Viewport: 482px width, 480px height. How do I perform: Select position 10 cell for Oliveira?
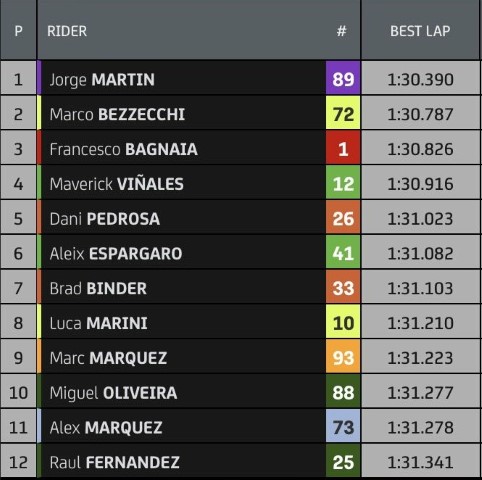coord(18,391)
